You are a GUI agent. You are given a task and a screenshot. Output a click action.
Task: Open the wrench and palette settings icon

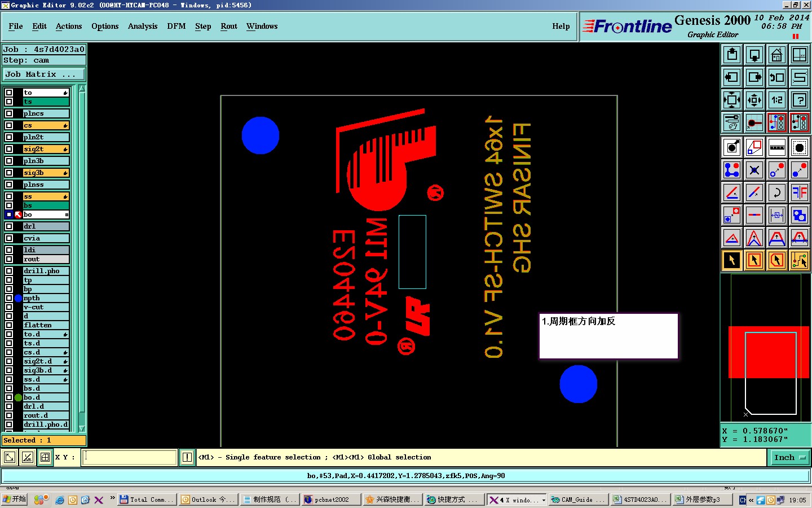[732, 122]
